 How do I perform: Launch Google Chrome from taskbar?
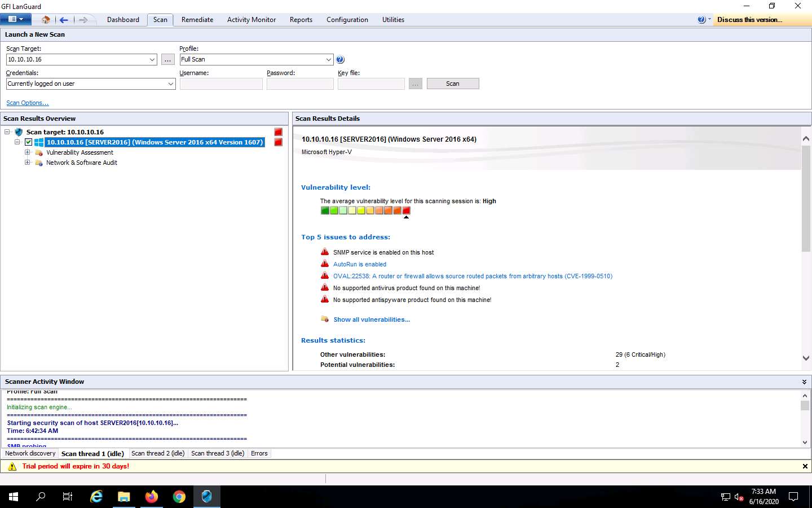(x=179, y=497)
